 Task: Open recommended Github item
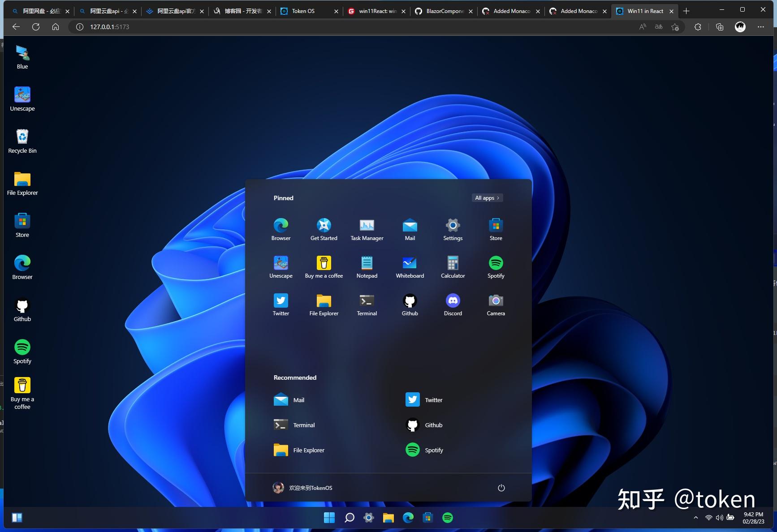(x=424, y=425)
